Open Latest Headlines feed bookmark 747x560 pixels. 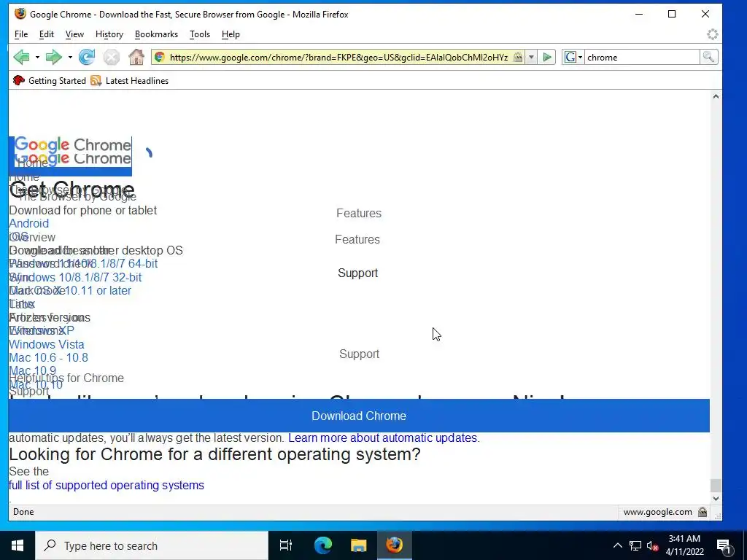(130, 80)
